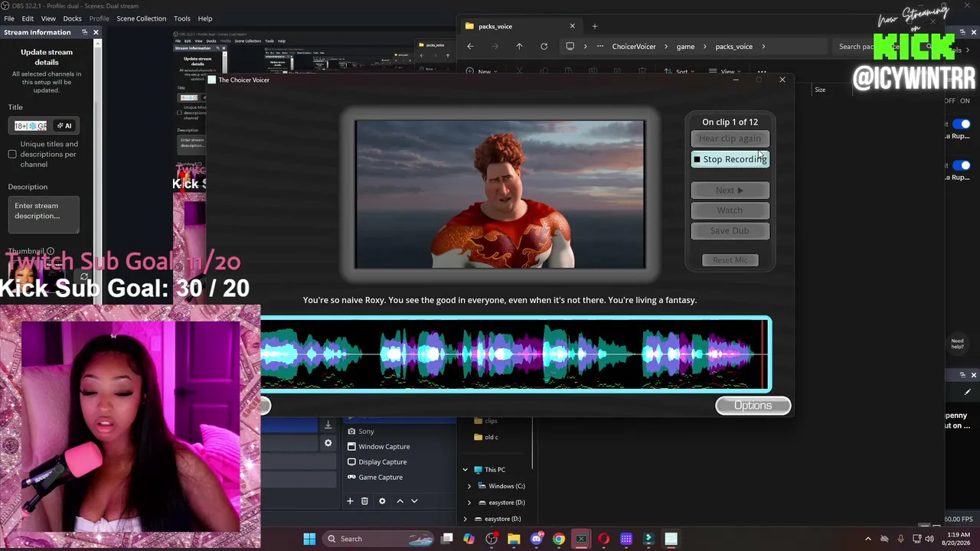Close The Choicer Voicer window
980x551 pixels.
782,80
